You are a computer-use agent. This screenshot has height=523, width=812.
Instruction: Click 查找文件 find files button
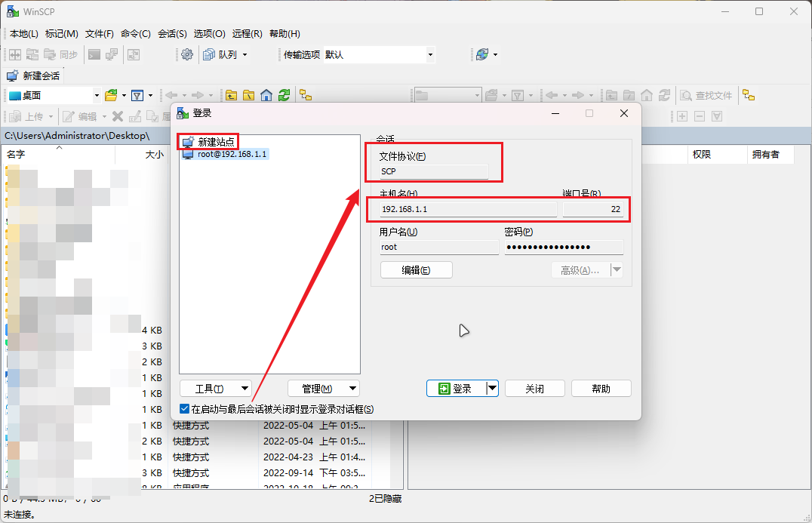[x=706, y=95]
